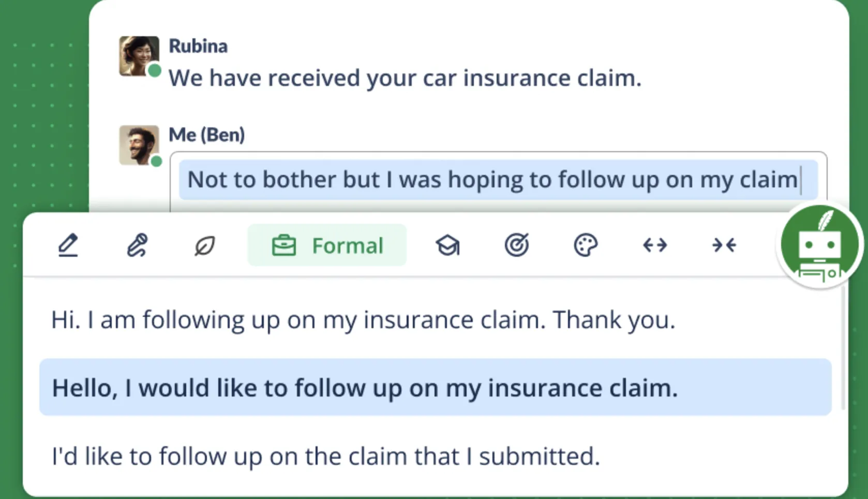This screenshot has width=868, height=499.
Task: Click the Rubina sender name
Action: click(198, 46)
